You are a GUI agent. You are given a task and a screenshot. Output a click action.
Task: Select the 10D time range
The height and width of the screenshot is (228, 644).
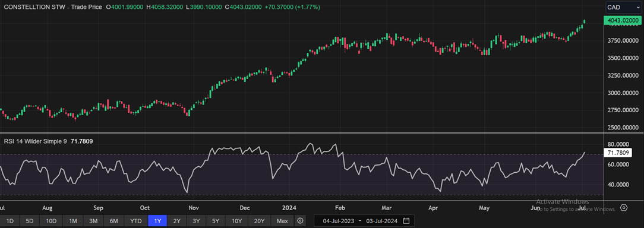pos(51,221)
